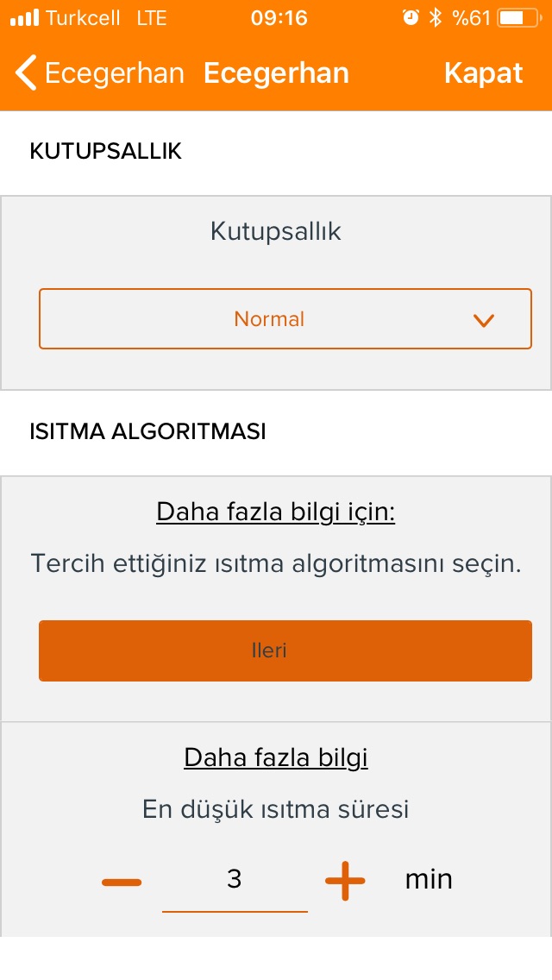Tap the Bluetooth status bar icon
The height and width of the screenshot is (980, 552).
[x=435, y=17]
